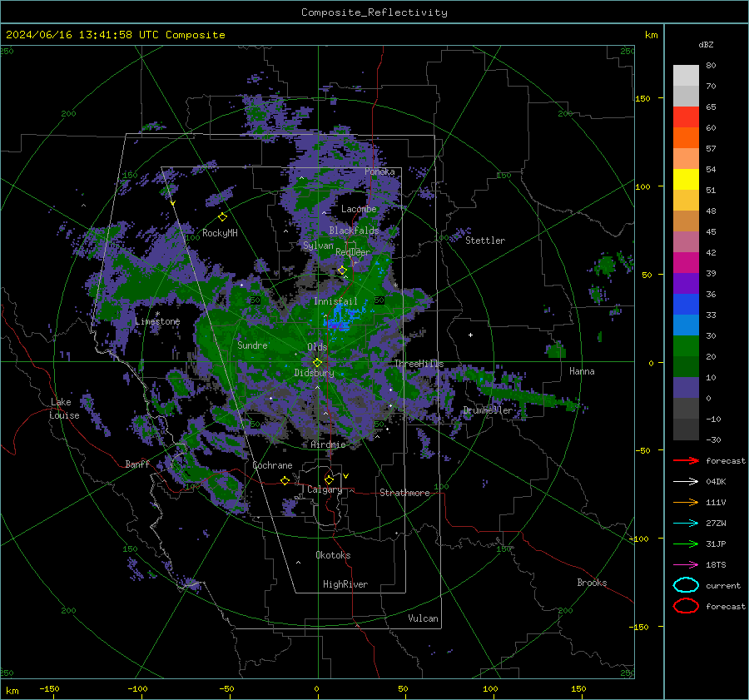The width and height of the screenshot is (749, 700).
Task: Click the Lake Louise label
Action: click(64, 409)
